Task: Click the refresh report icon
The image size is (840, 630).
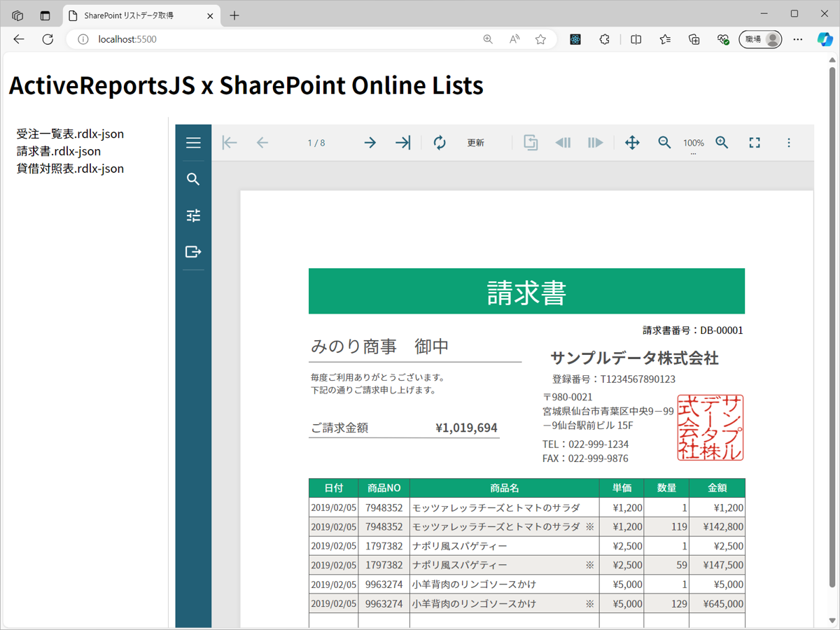Action: [x=440, y=143]
